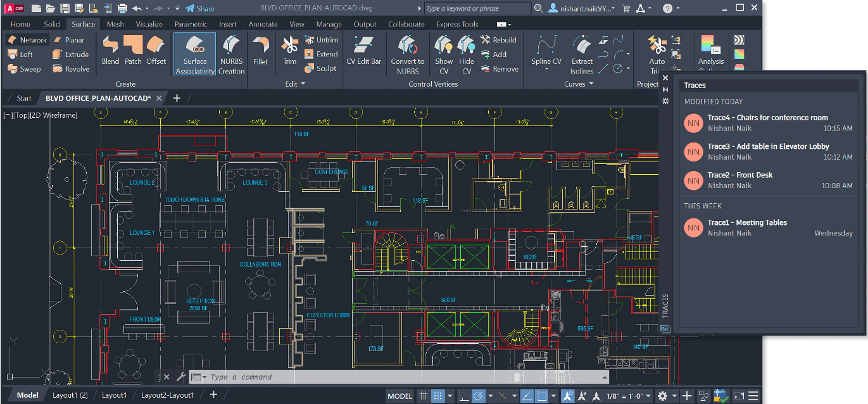868x404 pixels.
Task: Click the Share button
Action: pyautogui.click(x=200, y=8)
